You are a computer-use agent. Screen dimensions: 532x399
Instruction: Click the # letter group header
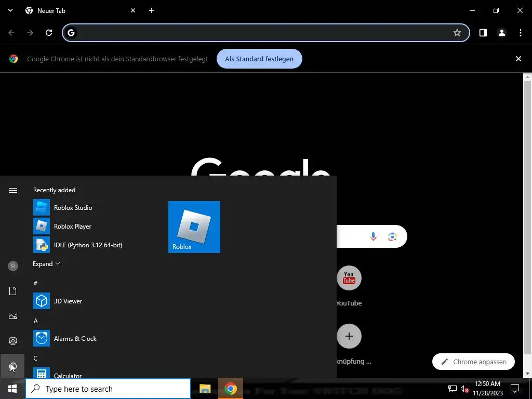point(35,283)
